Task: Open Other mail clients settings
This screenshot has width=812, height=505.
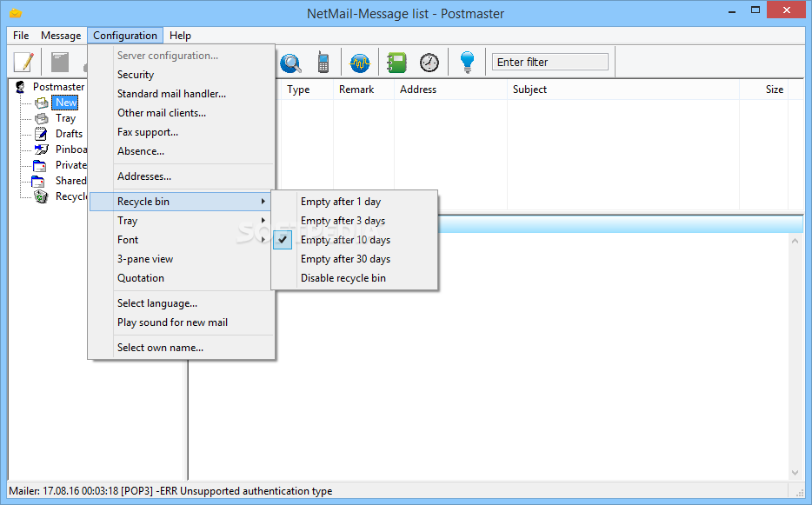Action: (x=181, y=113)
